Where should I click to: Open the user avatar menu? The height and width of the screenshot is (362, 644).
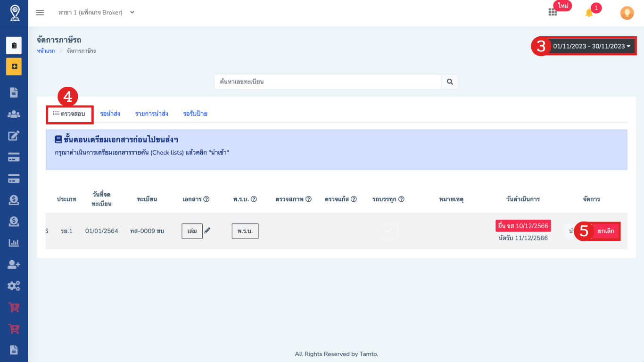(627, 13)
